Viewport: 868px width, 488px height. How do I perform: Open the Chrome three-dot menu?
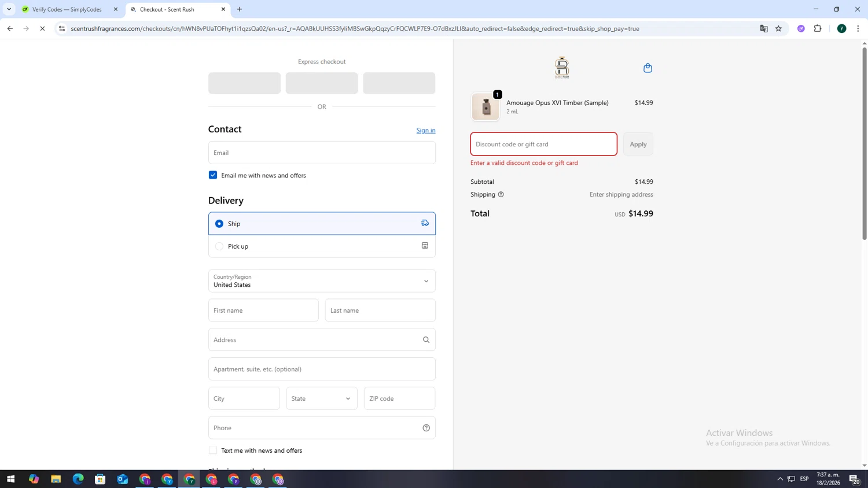tap(858, 28)
